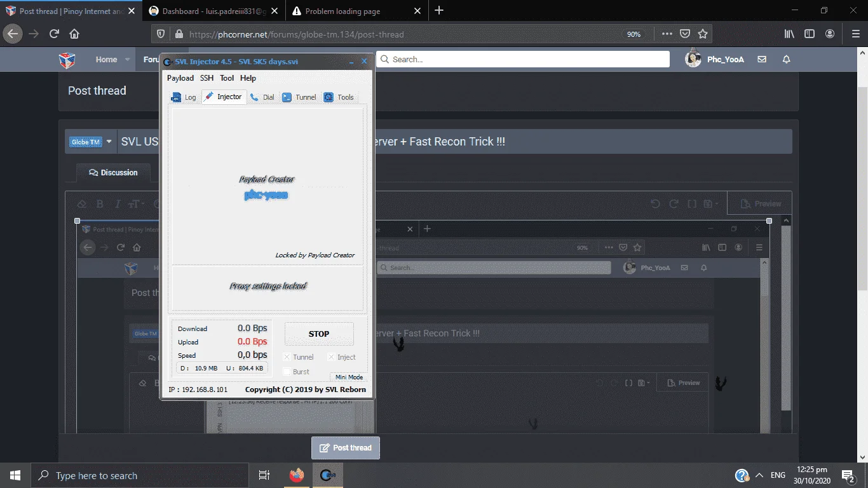Click the Preview button in the editor

[x=761, y=204]
